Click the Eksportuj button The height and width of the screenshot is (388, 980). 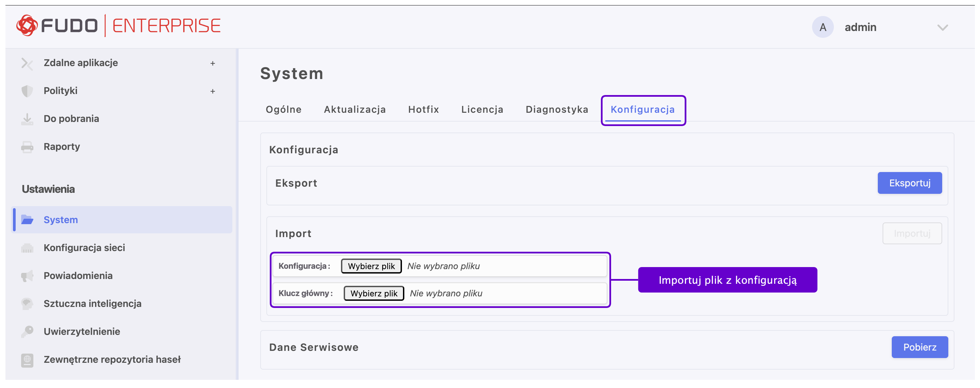pyautogui.click(x=909, y=183)
